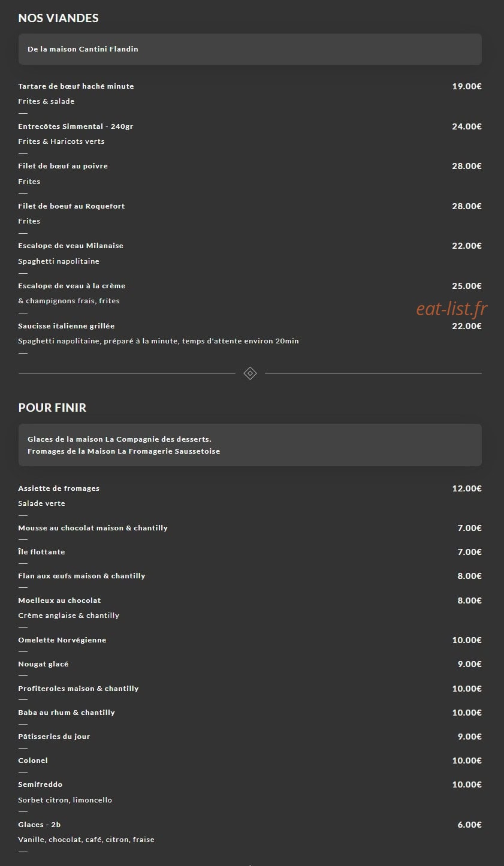
Task: Click the diamond divider icon between sections
Action: 250,373
